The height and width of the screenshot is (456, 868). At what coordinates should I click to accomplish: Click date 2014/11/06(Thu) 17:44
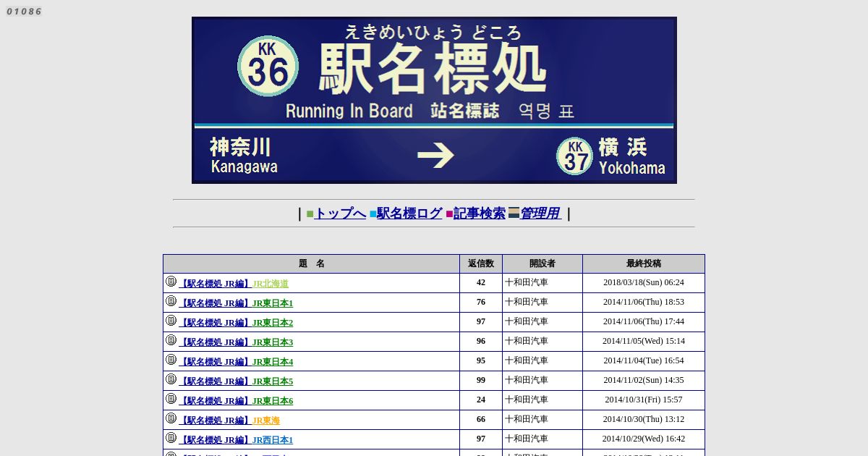coord(644,322)
